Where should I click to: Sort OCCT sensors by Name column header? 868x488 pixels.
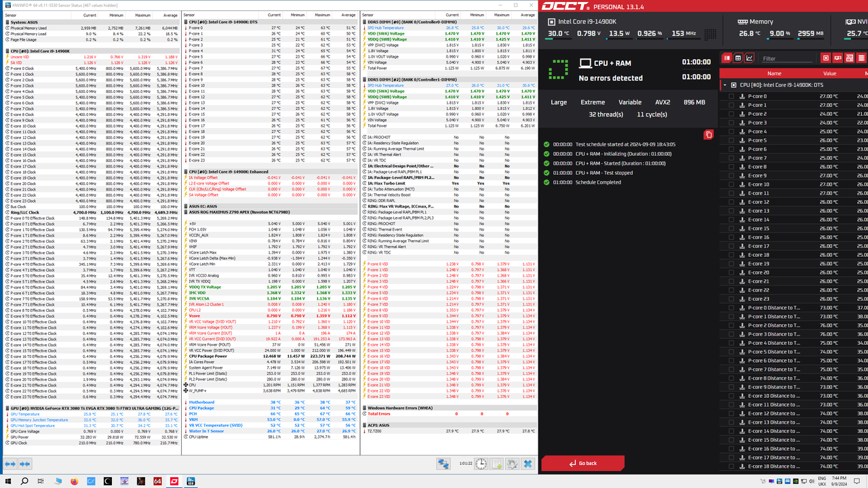774,73
